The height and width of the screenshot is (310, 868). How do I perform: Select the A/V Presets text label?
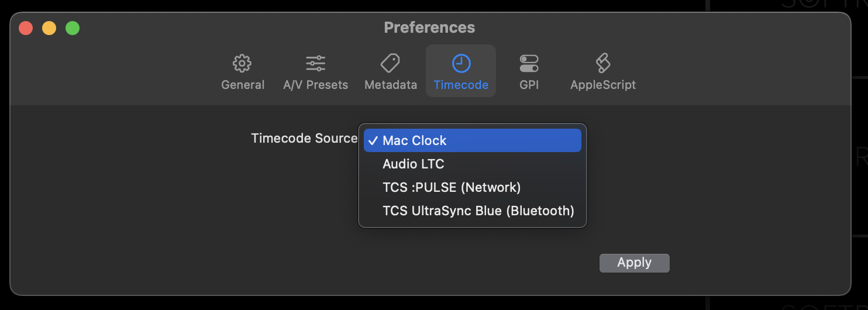[x=316, y=85]
